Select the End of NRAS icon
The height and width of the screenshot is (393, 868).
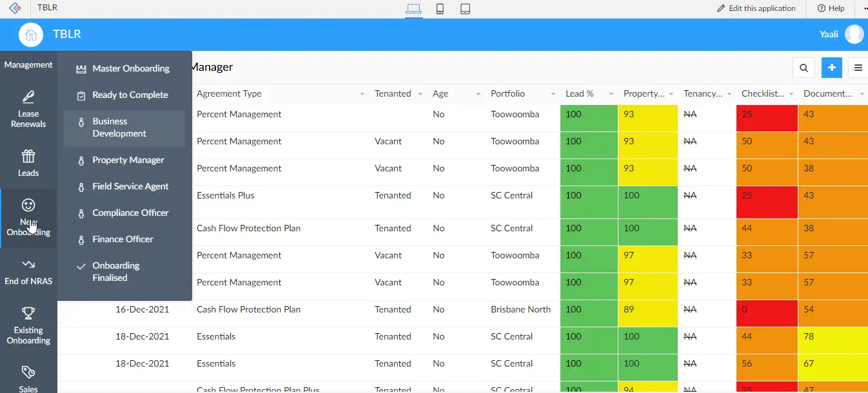[28, 263]
